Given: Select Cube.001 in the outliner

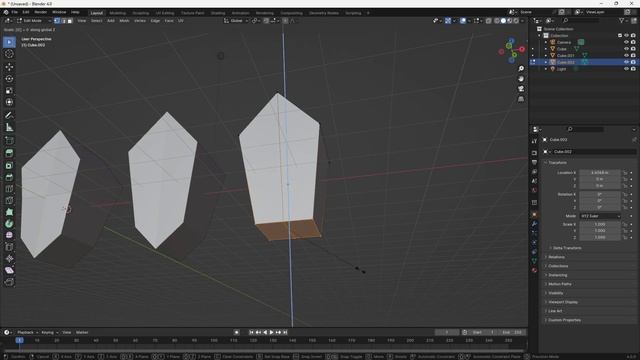Looking at the screenshot, I should point(565,56).
